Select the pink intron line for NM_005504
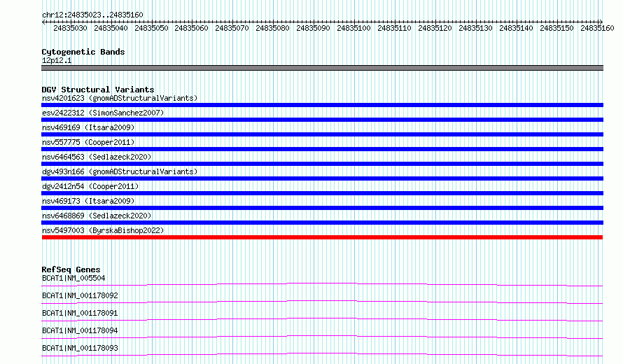This screenshot has height=364, width=623. 322,284
